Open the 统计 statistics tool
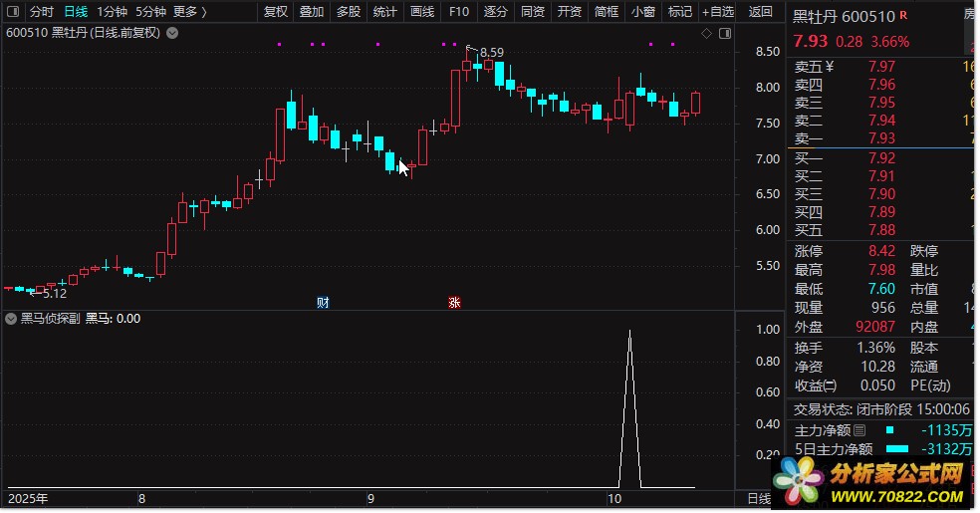The image size is (980, 513). point(385,12)
